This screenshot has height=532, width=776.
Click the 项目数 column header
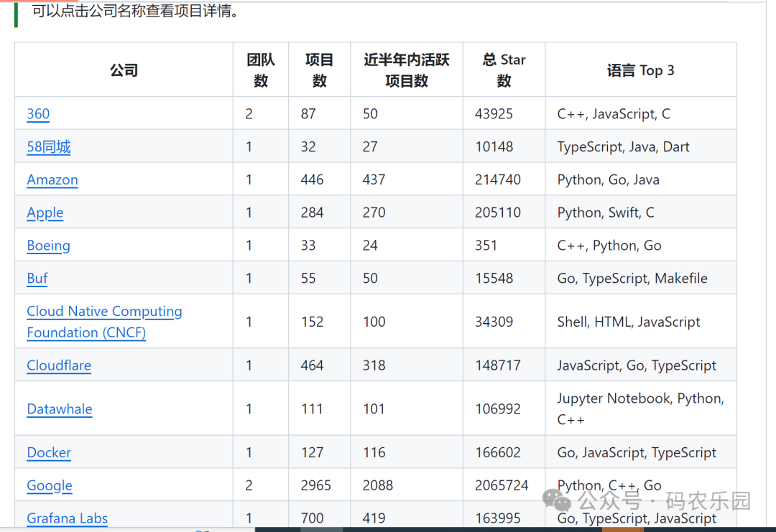(319, 70)
